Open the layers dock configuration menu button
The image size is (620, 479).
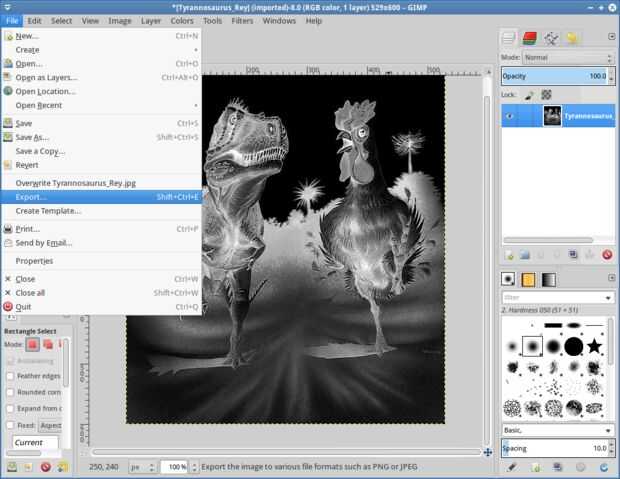[x=611, y=36]
